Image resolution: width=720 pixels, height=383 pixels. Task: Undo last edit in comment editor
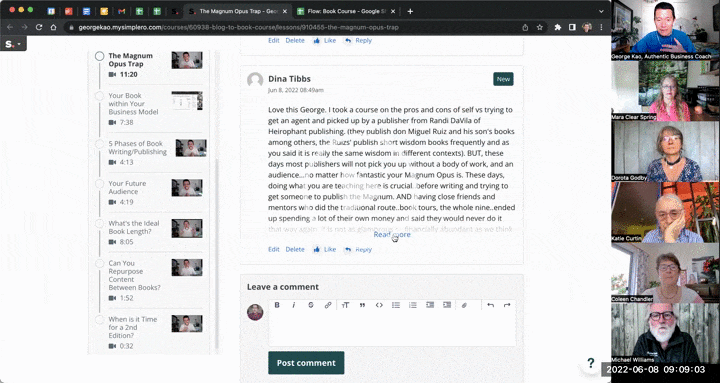pyautogui.click(x=490, y=305)
